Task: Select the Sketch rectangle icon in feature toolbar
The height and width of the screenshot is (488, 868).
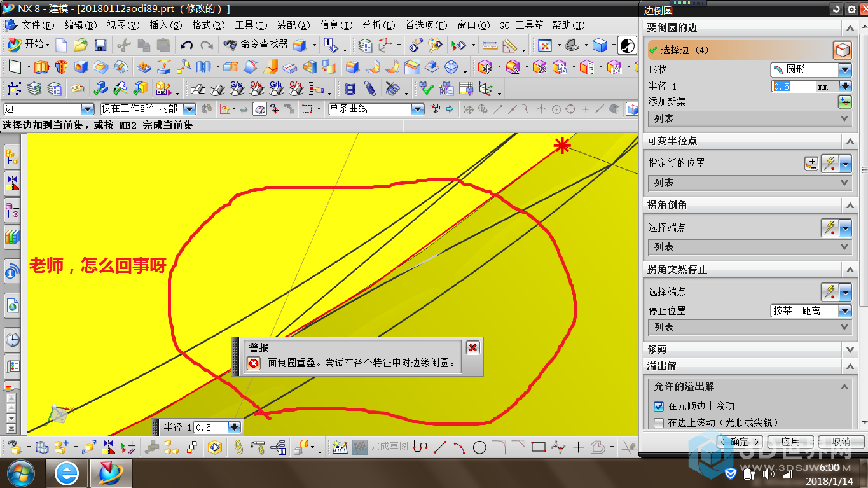Action: tap(15, 67)
